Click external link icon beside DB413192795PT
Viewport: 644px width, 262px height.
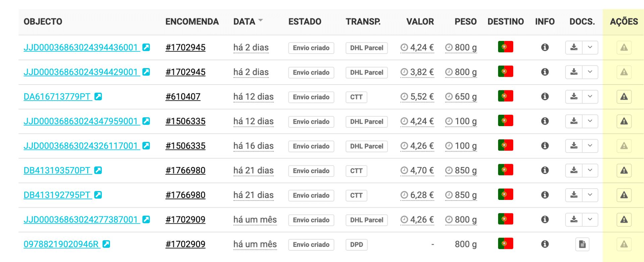pos(98,195)
